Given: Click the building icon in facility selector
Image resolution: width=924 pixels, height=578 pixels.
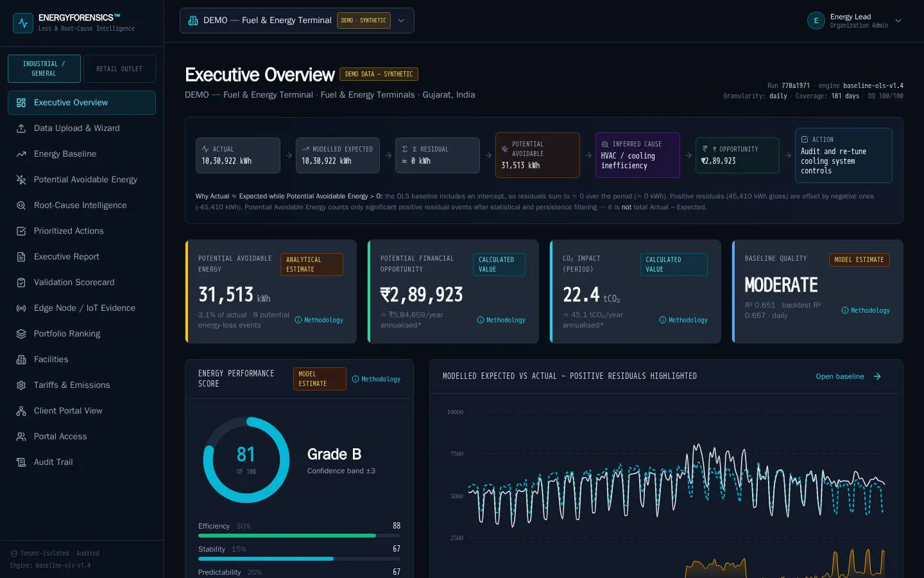Looking at the screenshot, I should (x=193, y=21).
